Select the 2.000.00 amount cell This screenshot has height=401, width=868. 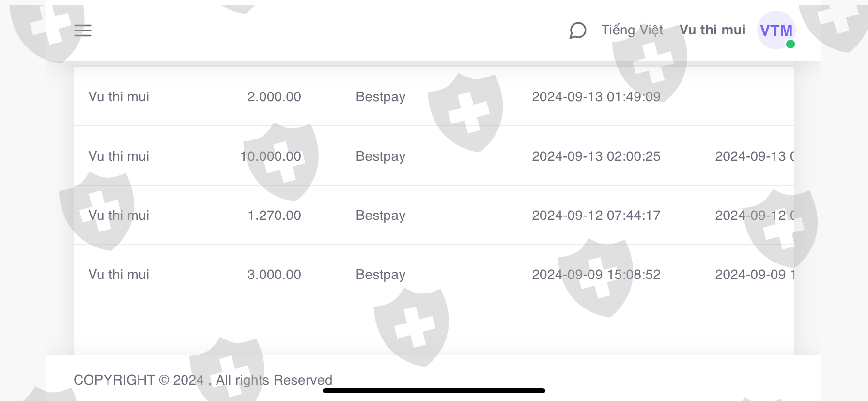[274, 97]
